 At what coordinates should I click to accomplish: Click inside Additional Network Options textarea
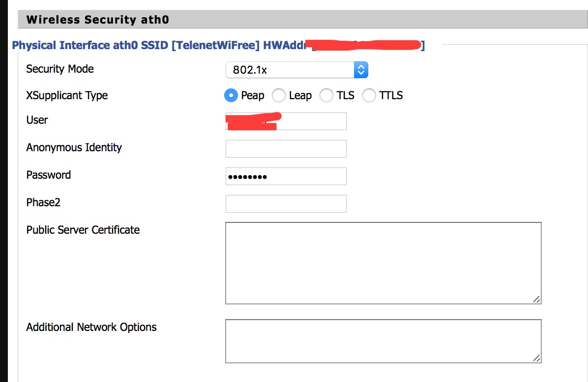(x=383, y=341)
